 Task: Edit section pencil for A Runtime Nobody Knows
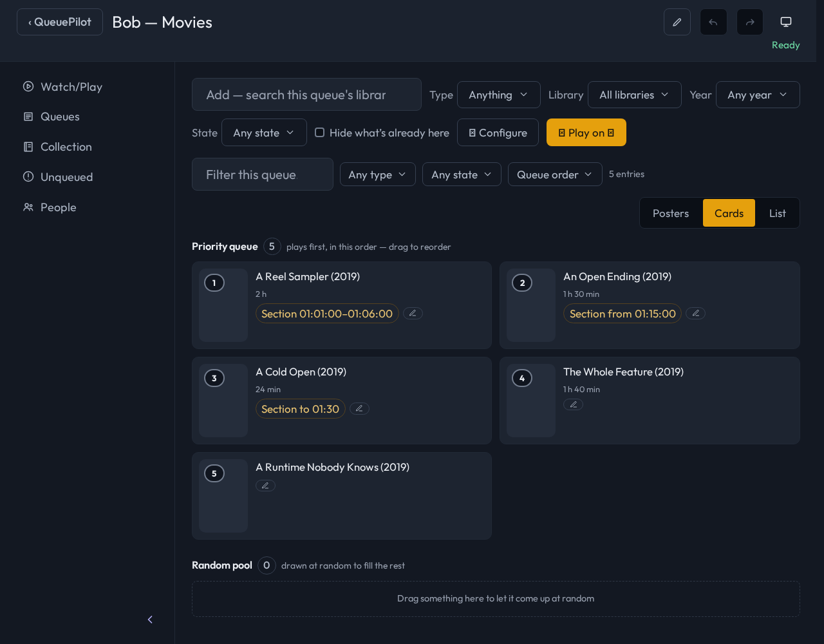tap(265, 486)
